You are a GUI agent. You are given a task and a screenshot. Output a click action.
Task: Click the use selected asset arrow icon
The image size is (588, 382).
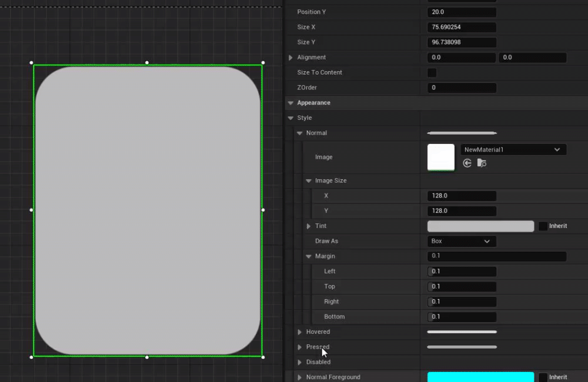point(467,163)
